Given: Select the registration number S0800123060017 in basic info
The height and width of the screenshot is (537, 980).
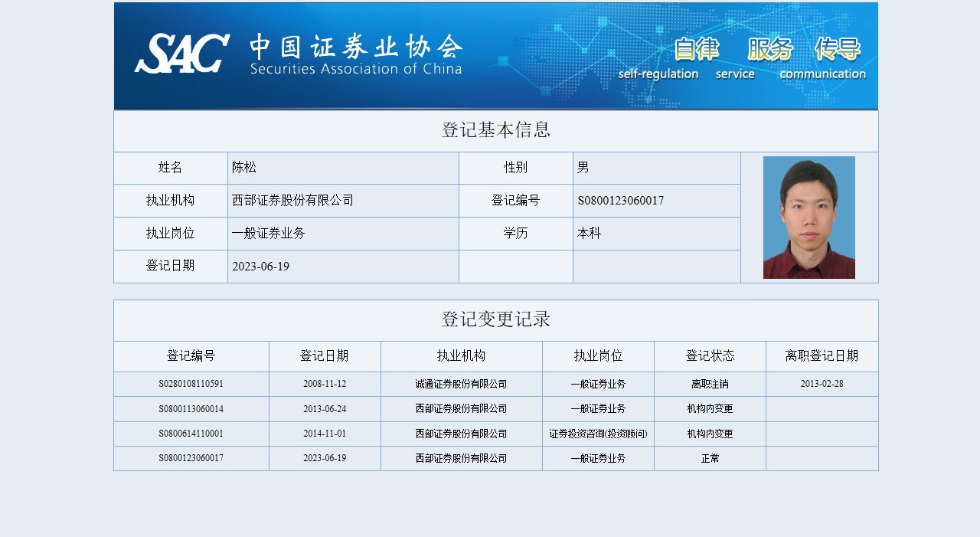Looking at the screenshot, I should point(620,201).
